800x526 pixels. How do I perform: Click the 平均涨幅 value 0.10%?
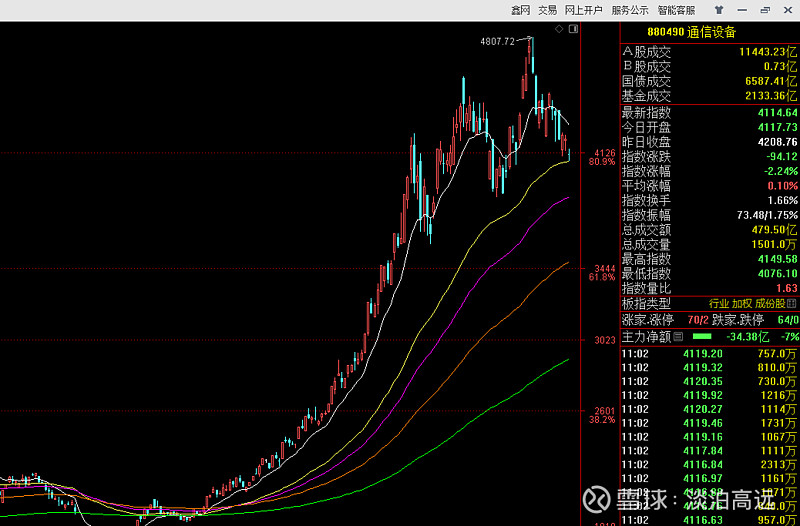tap(783, 186)
